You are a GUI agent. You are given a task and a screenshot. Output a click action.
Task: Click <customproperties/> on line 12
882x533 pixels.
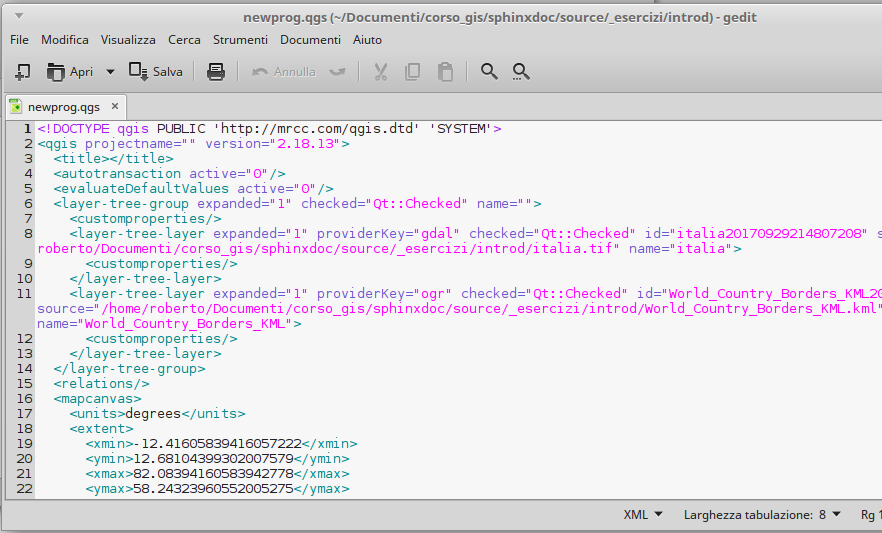coord(161,339)
